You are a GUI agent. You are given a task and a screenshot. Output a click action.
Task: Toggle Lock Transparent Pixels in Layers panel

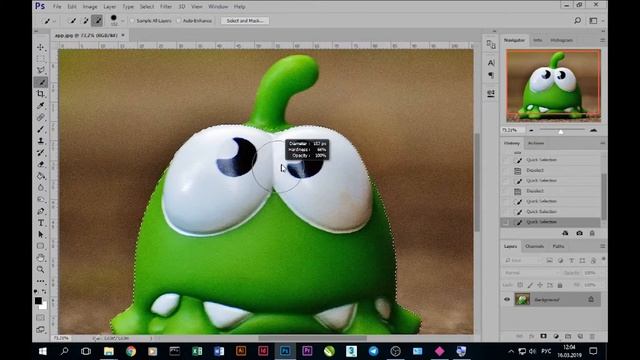pyautogui.click(x=520, y=285)
